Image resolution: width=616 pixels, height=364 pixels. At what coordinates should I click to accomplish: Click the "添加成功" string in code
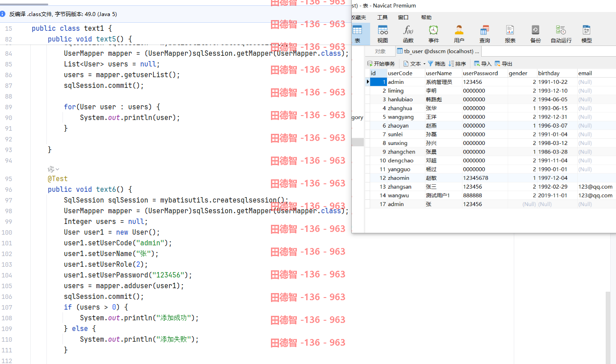click(x=175, y=318)
